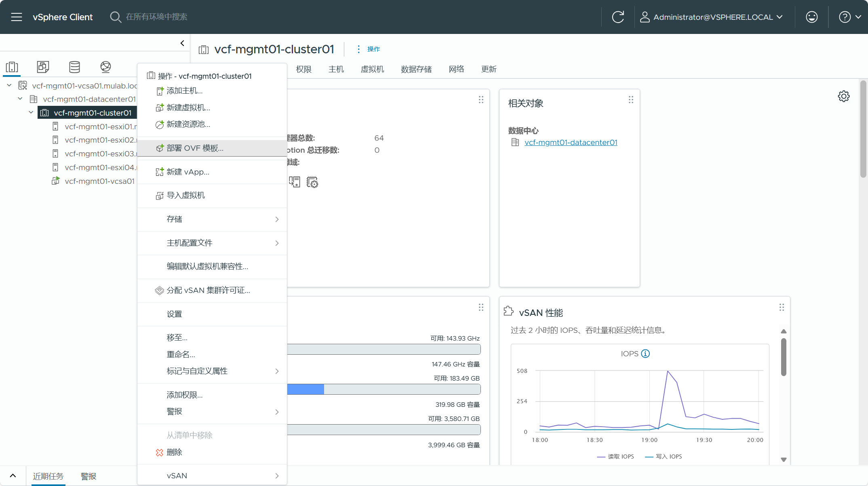Collapse the vcf-mgmt01-cluster01 tree node

point(31,113)
